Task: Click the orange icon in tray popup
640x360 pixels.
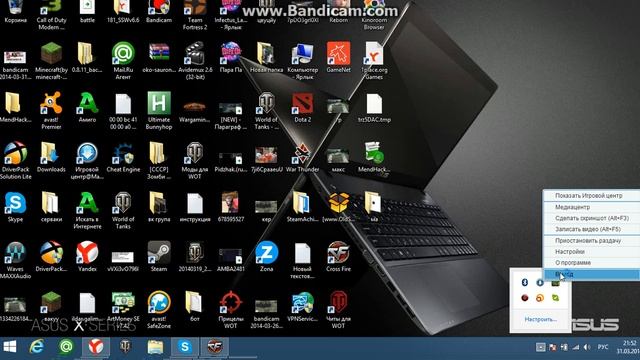Action: 540,298
